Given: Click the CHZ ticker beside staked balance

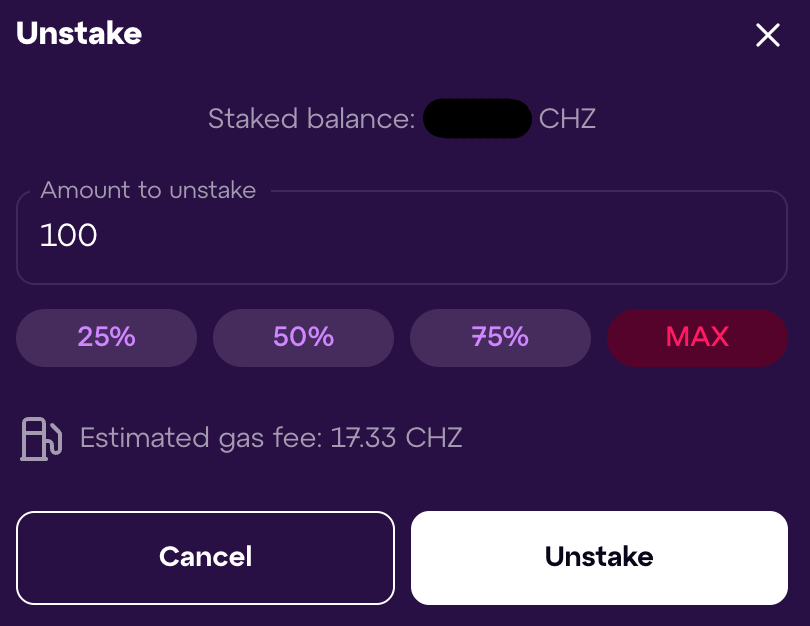Looking at the screenshot, I should point(567,120).
